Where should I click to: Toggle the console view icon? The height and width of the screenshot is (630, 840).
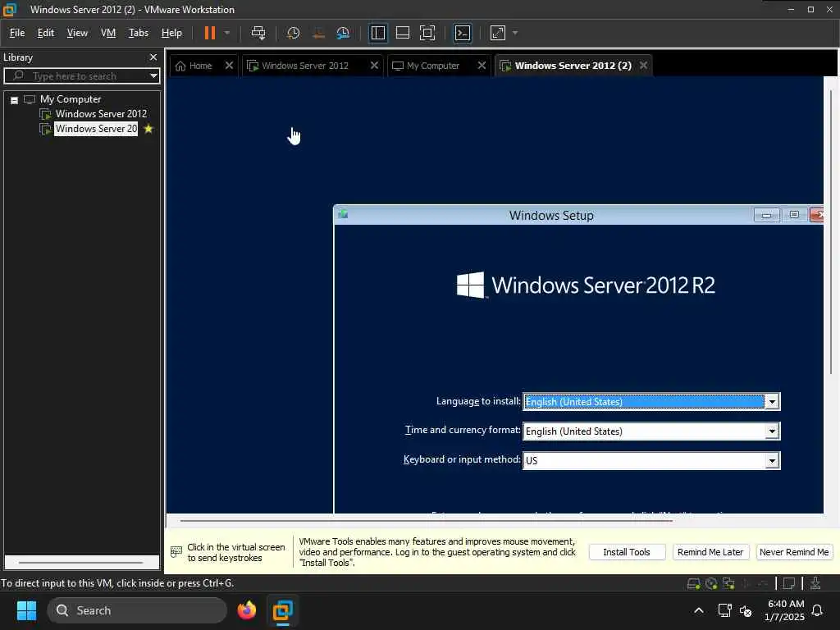(463, 33)
